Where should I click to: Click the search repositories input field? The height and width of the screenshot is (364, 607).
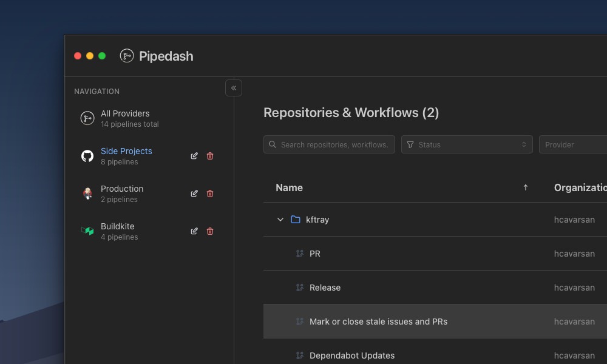click(329, 144)
